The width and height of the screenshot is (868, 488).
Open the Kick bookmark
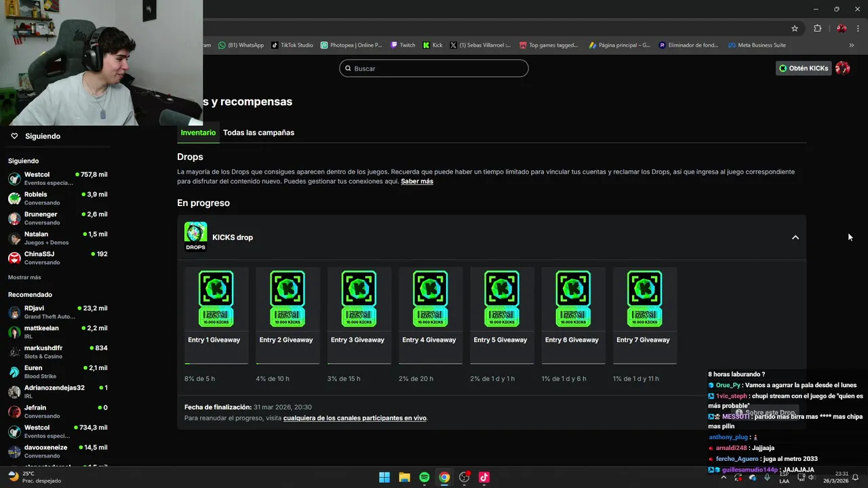[x=433, y=45]
